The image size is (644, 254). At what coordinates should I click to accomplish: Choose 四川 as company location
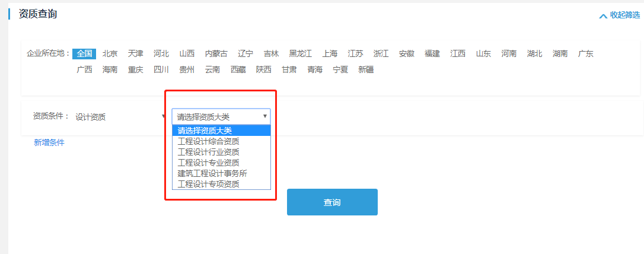click(x=161, y=69)
